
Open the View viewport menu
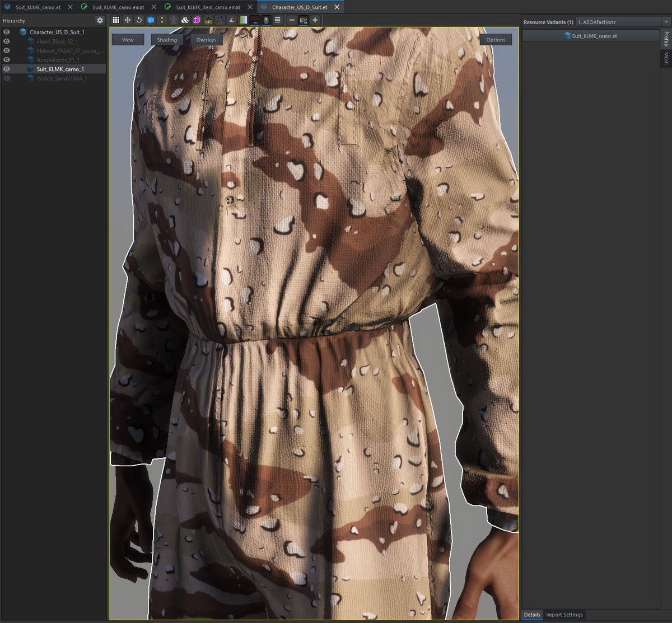[x=128, y=40]
